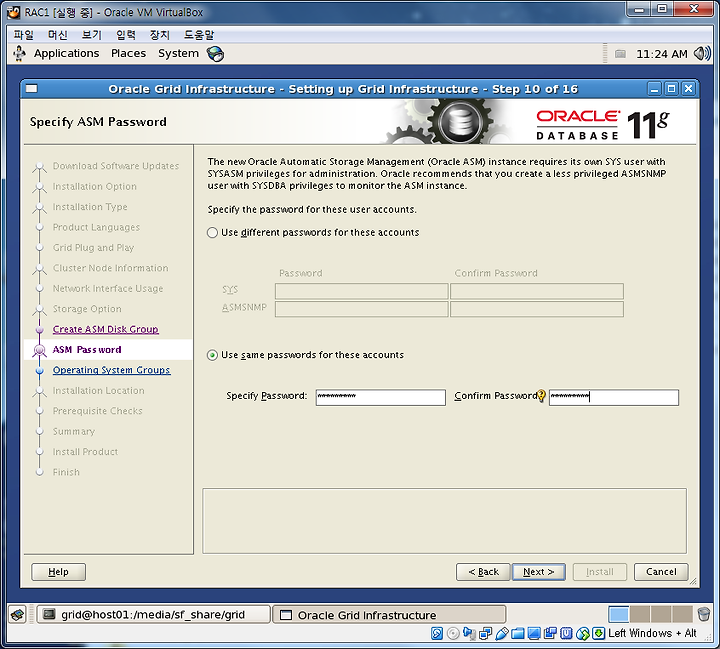The height and width of the screenshot is (649, 720).
Task: Open VirtualBox 도움말 menu
Action: (199, 35)
